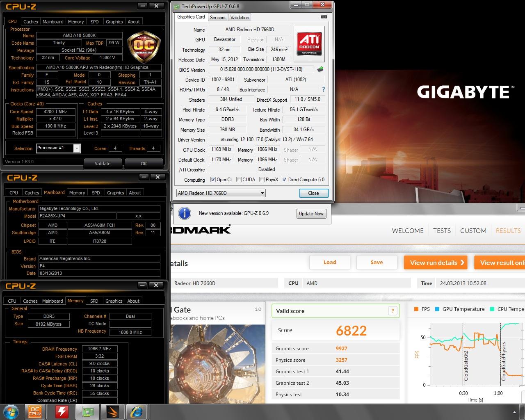Click the CPU-Z Core Speed value 4200.1 MHz
The width and height of the screenshot is (525, 420).
[x=56, y=112]
